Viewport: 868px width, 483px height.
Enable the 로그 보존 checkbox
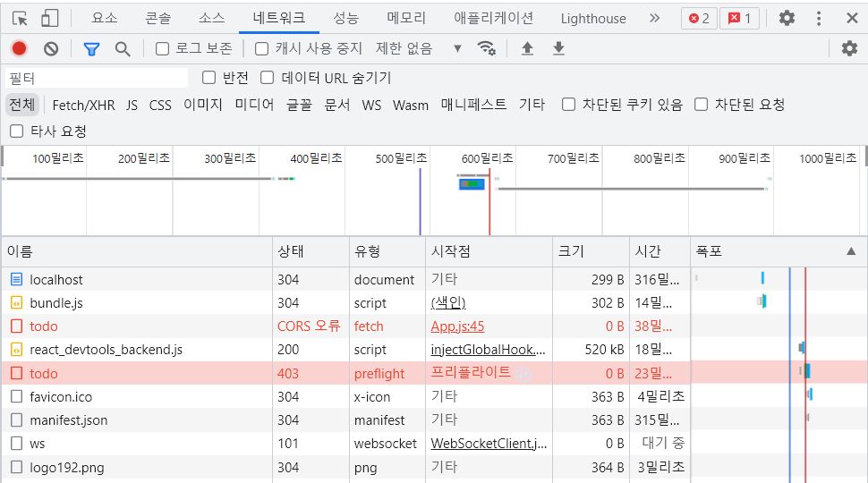[x=162, y=49]
